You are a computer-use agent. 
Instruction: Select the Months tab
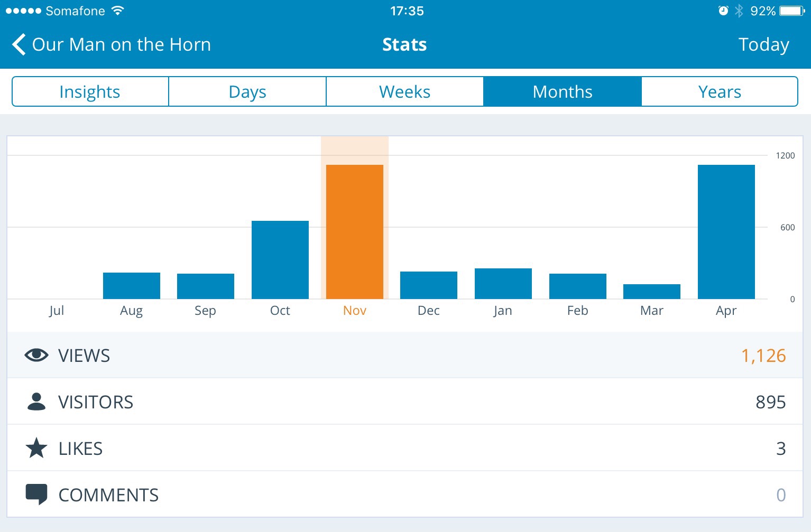563,92
